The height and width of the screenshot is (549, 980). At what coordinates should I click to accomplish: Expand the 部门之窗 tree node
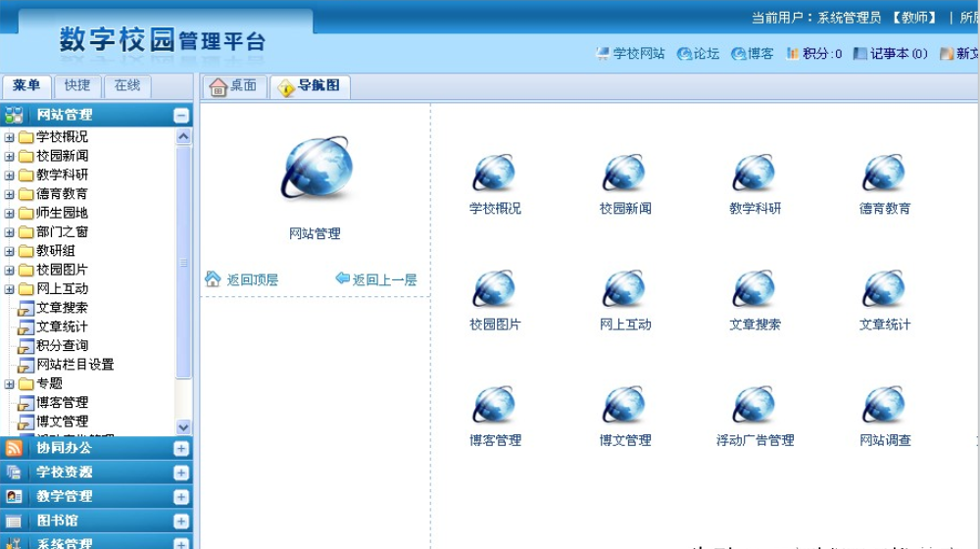(10, 232)
